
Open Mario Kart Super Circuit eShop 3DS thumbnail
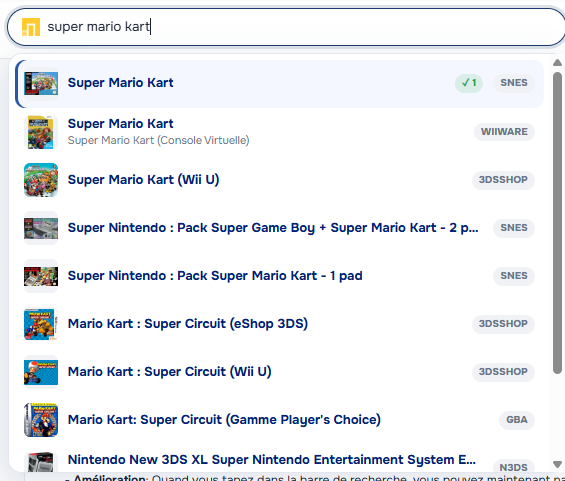[41, 324]
